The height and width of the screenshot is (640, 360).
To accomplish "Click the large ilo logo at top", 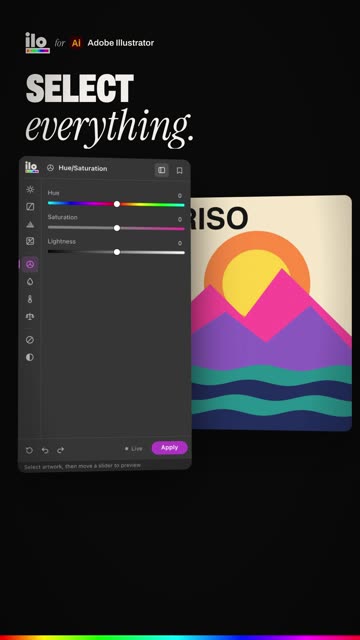I will pos(37,42).
